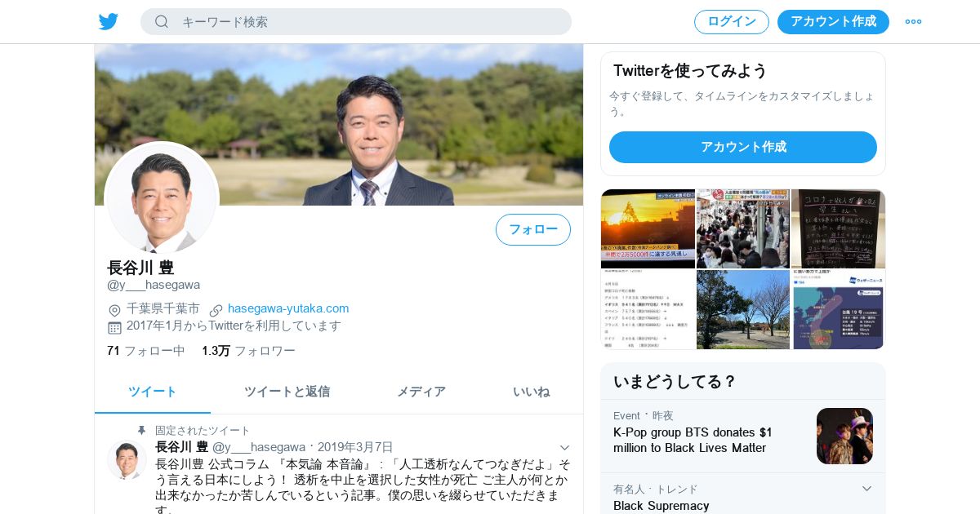Click the large アカウント作成 signup button
The width and height of the screenshot is (980, 514).
[x=743, y=147]
